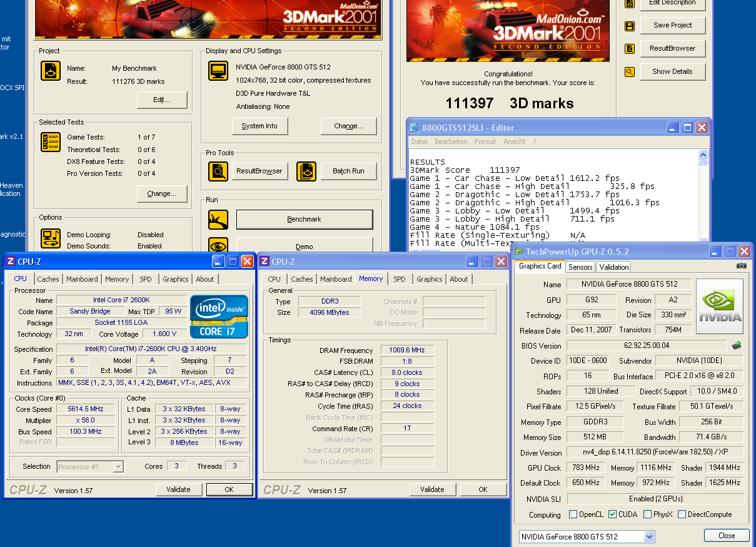Click the Options demo settings icon

(51, 238)
